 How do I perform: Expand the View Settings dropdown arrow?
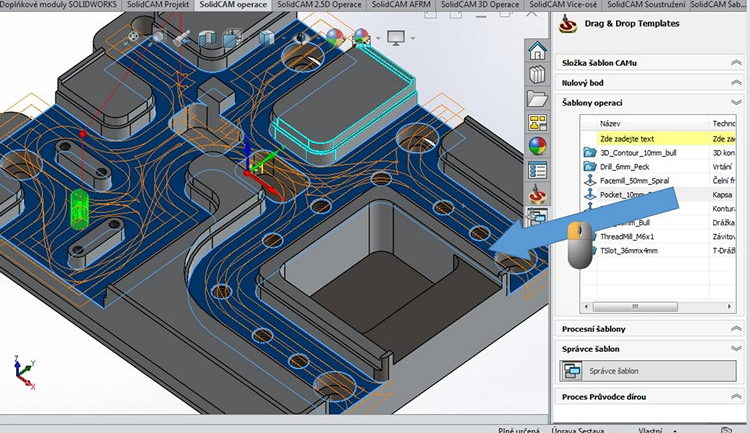click(x=412, y=38)
